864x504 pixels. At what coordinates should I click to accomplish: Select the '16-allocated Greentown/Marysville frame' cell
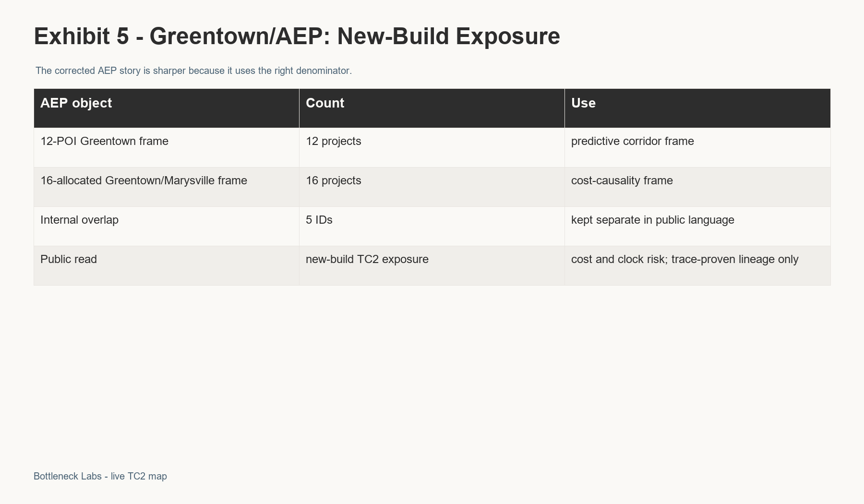pos(167,187)
